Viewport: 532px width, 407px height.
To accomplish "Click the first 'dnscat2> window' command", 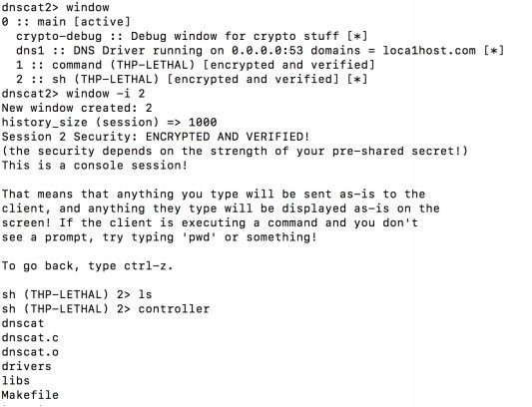I will [x=56, y=7].
